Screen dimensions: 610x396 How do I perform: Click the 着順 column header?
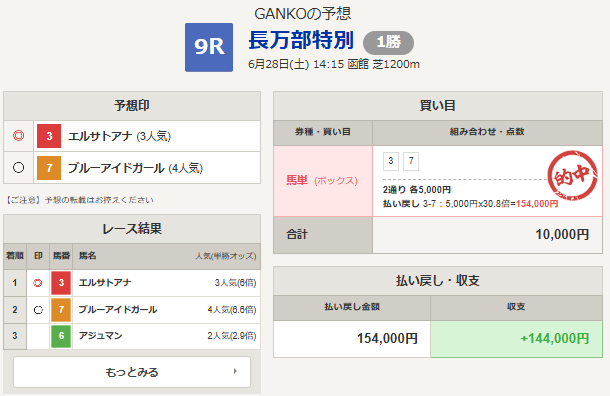15,256
